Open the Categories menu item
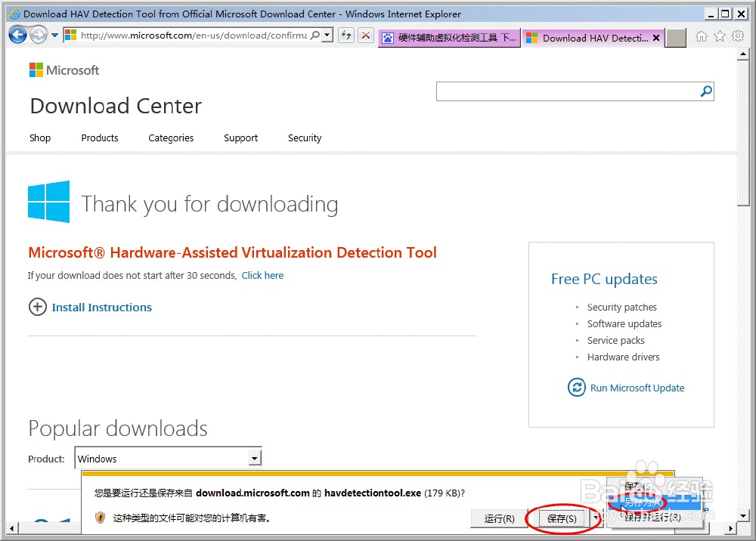 pyautogui.click(x=171, y=138)
